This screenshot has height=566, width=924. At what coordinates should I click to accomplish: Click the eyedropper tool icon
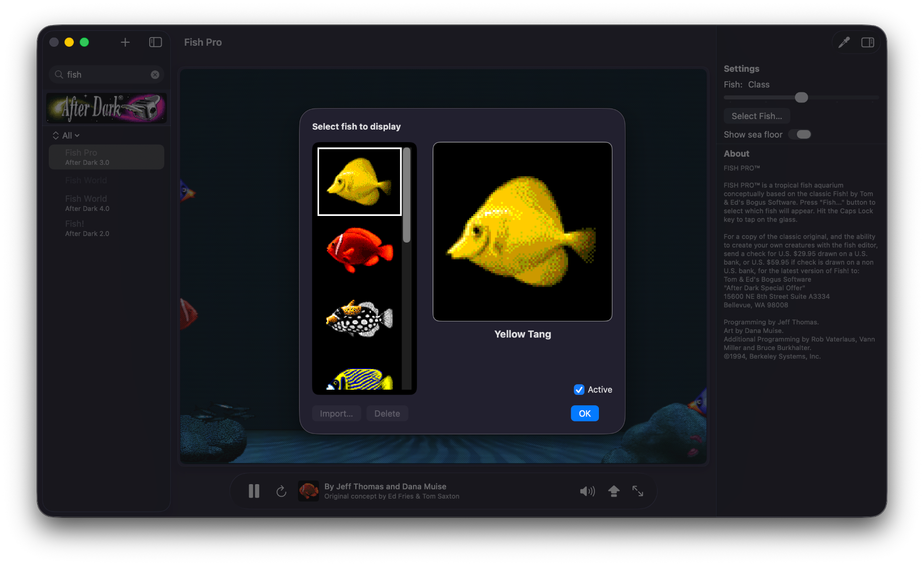point(844,42)
